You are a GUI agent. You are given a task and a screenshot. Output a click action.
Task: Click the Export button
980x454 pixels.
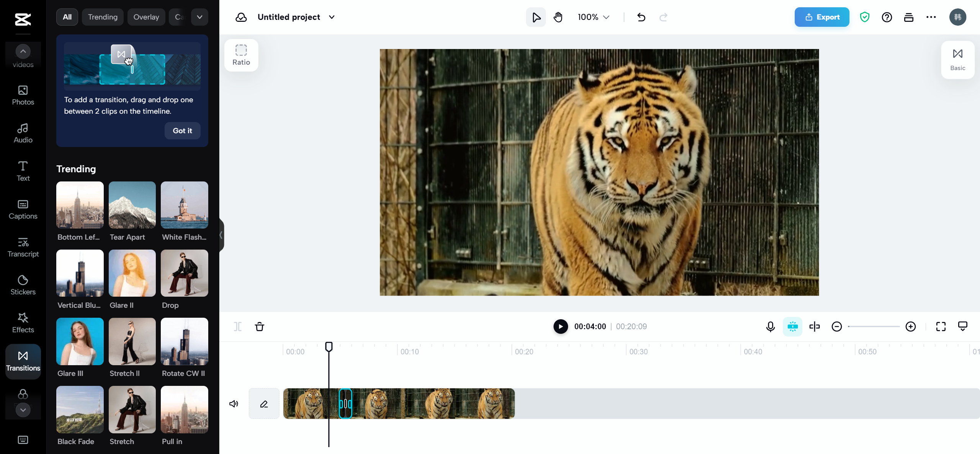pyautogui.click(x=822, y=17)
